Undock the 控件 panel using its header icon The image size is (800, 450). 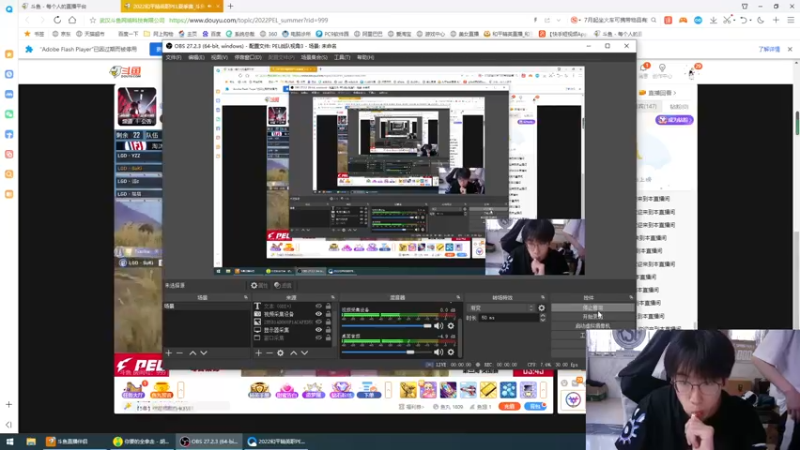tap(631, 297)
